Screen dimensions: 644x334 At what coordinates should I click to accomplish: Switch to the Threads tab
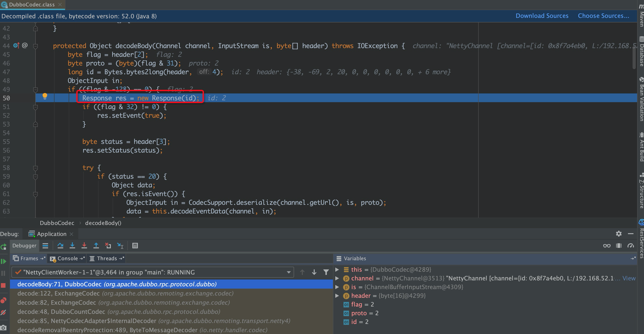(107, 258)
